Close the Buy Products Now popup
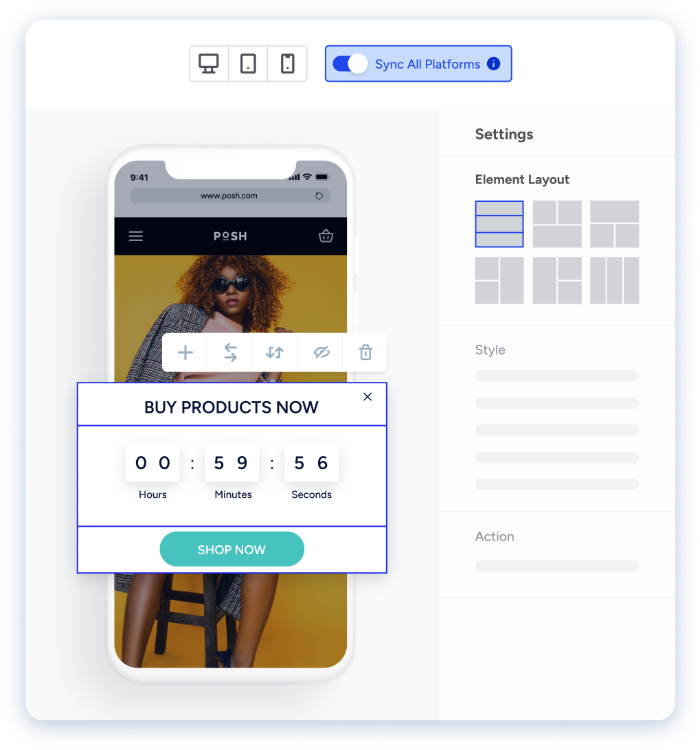 (368, 396)
